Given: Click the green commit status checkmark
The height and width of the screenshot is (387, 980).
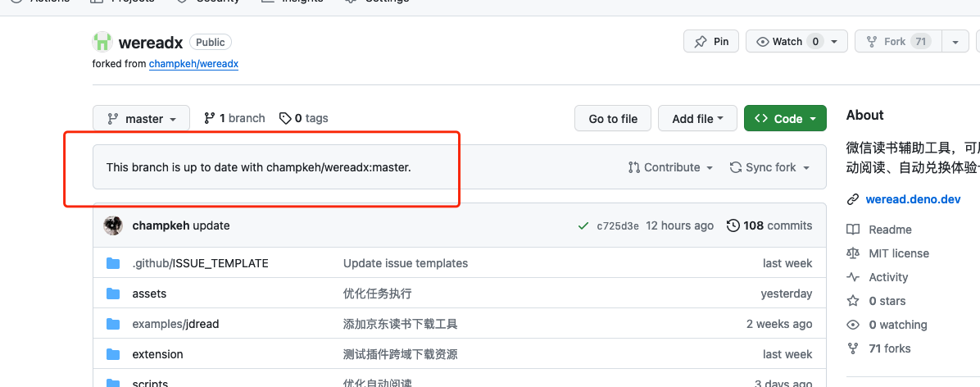Looking at the screenshot, I should coord(583,225).
